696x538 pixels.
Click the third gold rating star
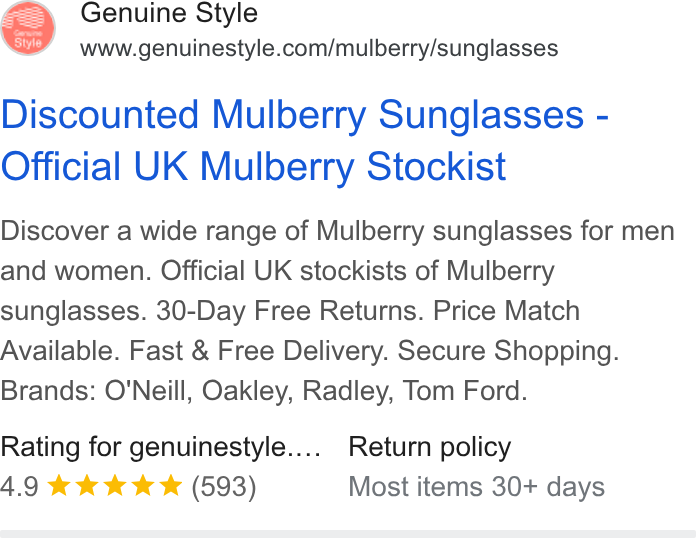coord(115,485)
